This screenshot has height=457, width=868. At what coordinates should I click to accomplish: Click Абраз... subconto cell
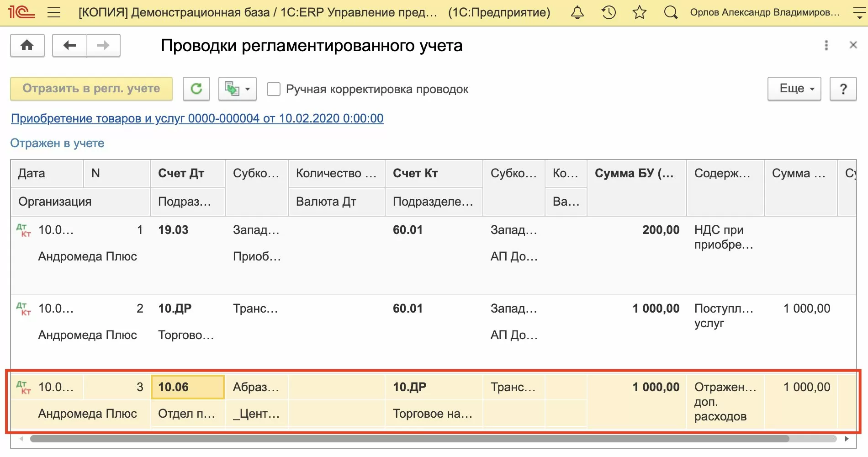click(256, 387)
